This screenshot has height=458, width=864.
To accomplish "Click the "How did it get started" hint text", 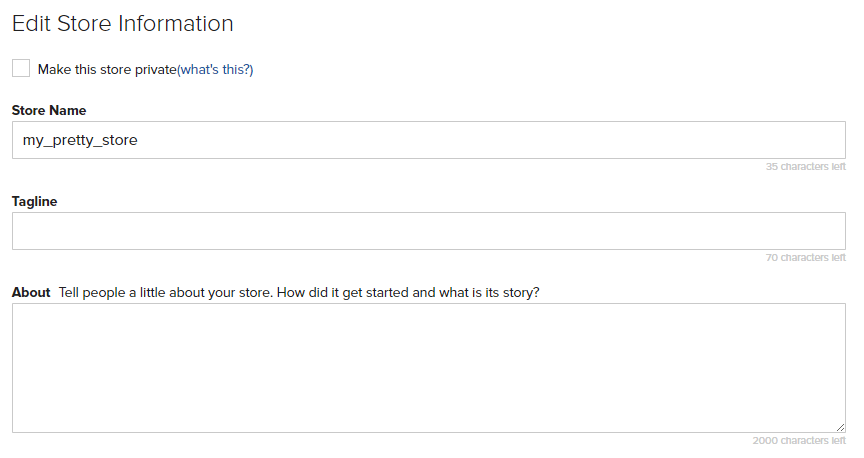I will click(342, 293).
